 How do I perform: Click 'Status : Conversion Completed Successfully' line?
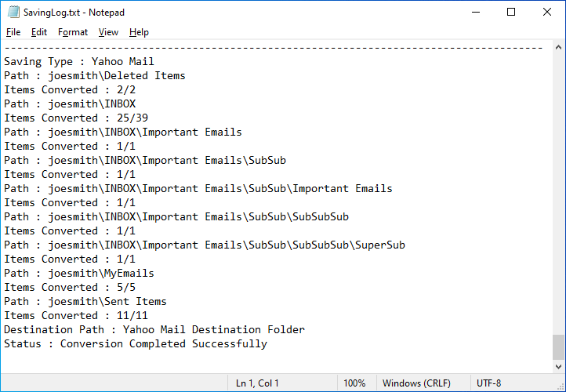136,343
